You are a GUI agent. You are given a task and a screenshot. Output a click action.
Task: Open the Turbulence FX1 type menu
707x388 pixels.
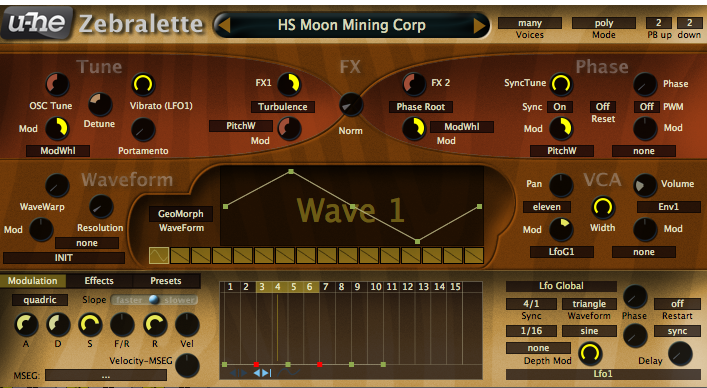pyautogui.click(x=283, y=107)
